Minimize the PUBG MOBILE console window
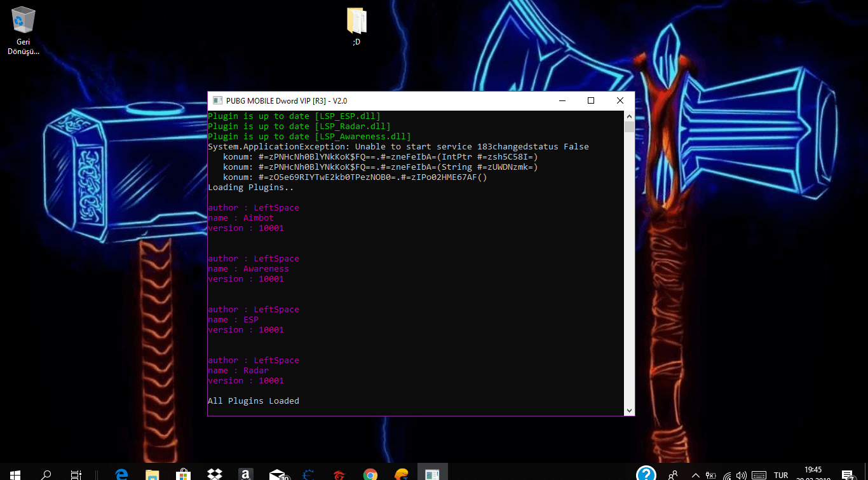 (562, 100)
